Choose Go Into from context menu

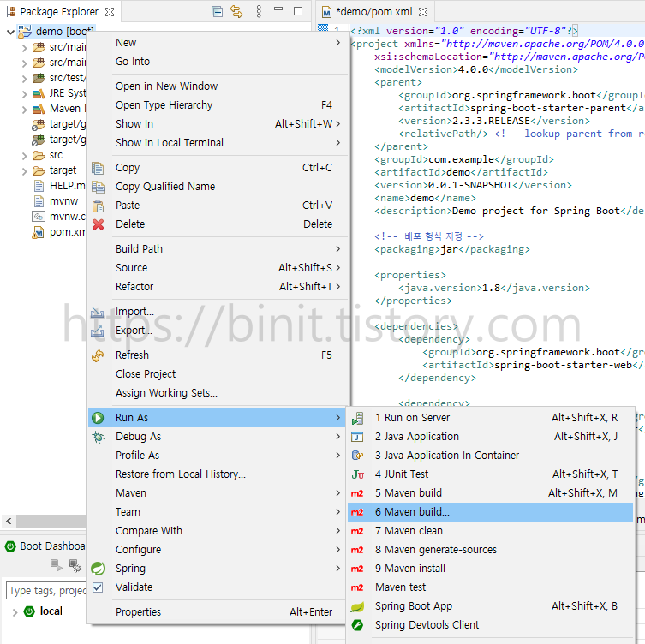218,62
